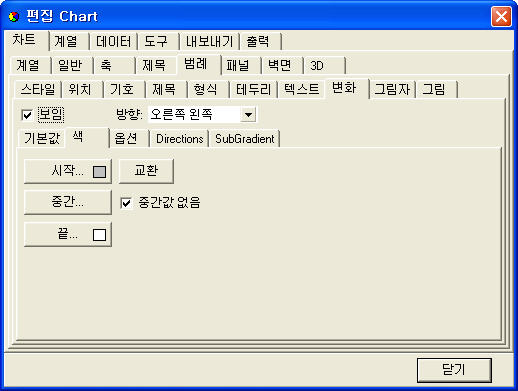
Task: Open the 축 tab
Action: tap(114, 65)
